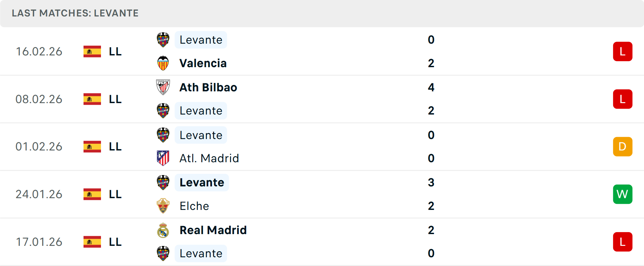Click the Athletic Bilbao club crest
Image resolution: width=644 pixels, height=266 pixels.
[163, 87]
